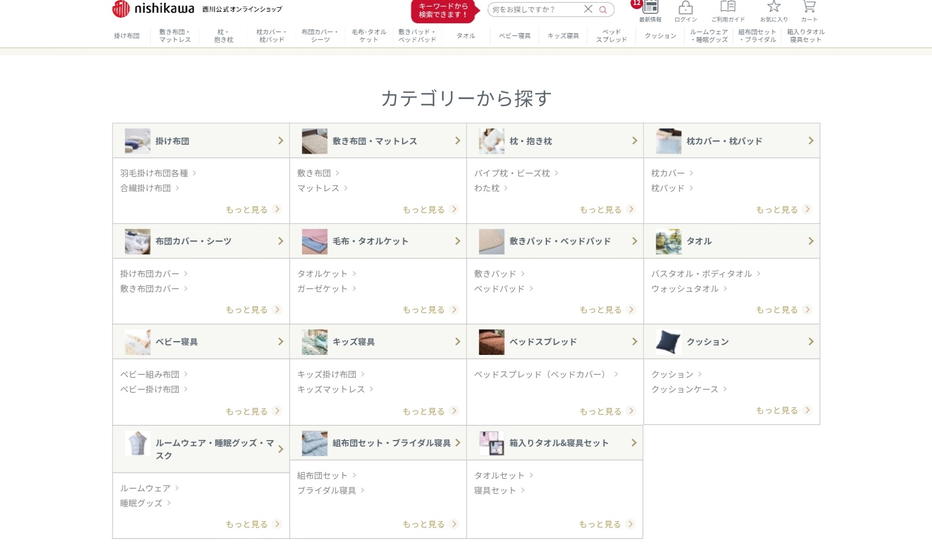Clear the search field with X icon
Image resolution: width=932 pixels, height=560 pixels.
588,9
